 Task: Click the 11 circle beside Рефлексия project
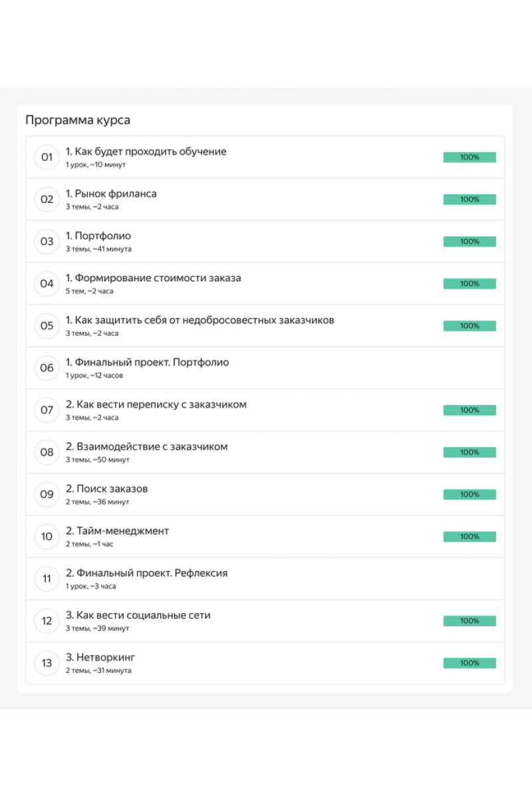pyautogui.click(x=47, y=579)
